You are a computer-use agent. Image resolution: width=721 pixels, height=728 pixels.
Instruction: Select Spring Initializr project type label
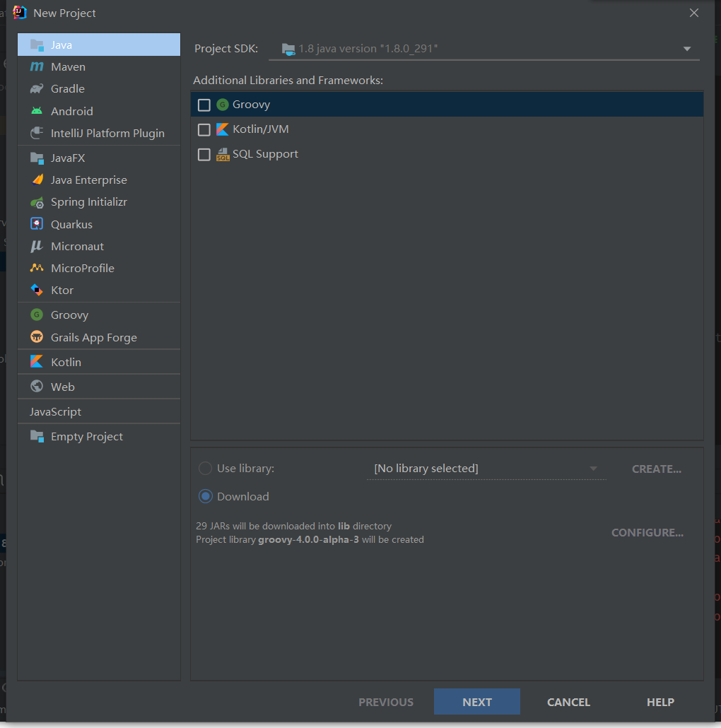click(x=88, y=202)
